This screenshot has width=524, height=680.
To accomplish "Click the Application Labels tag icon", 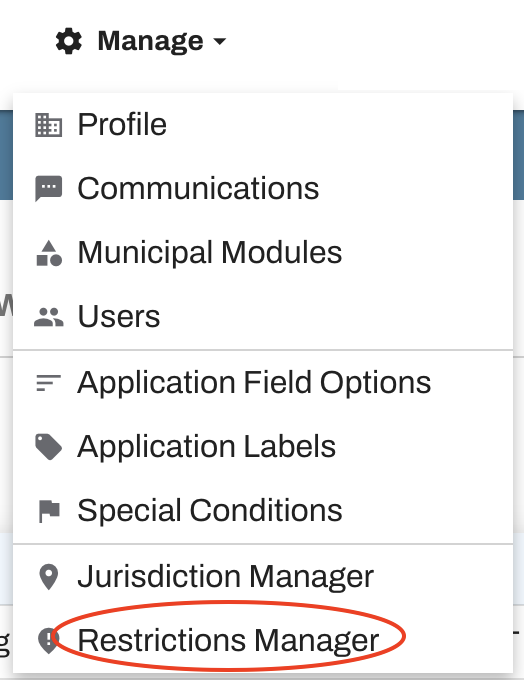I will click(49, 447).
